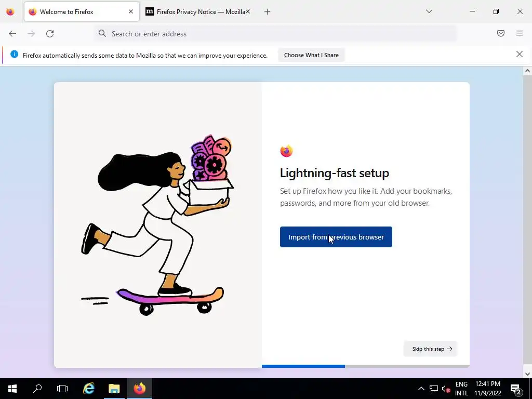Click the search magnifier in address bar
The image size is (532, 399).
(102, 33)
